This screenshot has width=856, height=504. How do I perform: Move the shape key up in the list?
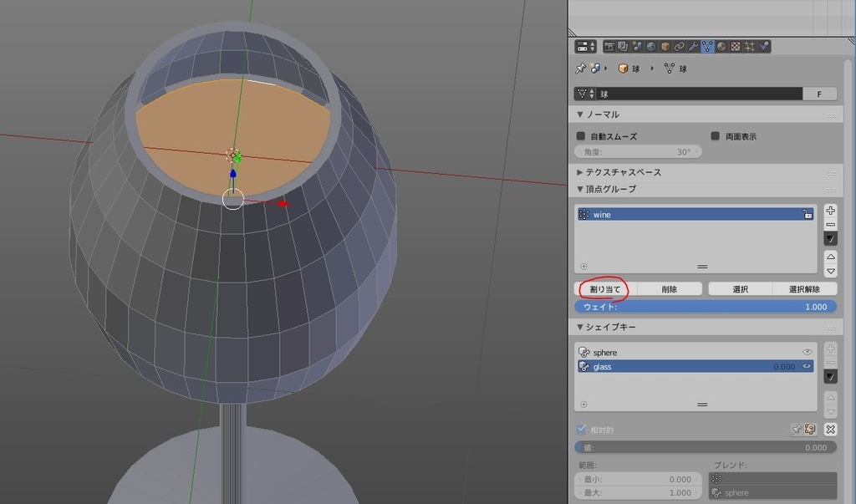(x=830, y=397)
